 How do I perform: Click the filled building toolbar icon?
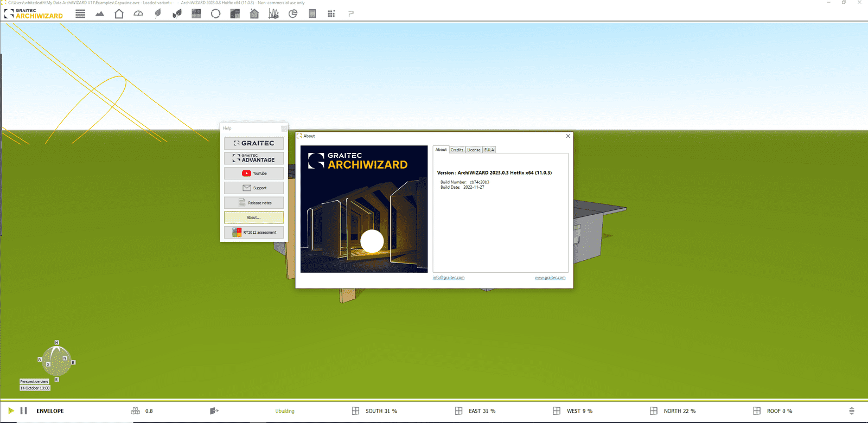pyautogui.click(x=254, y=14)
